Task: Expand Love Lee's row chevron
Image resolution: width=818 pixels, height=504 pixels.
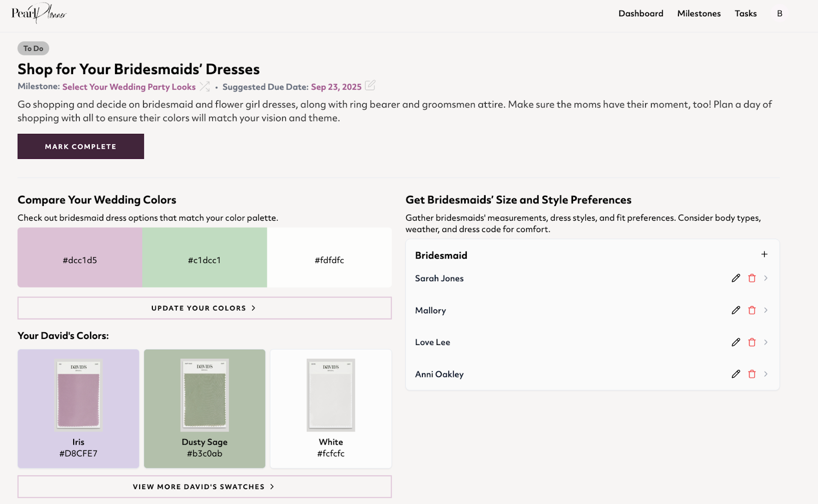Action: pyautogui.click(x=766, y=342)
